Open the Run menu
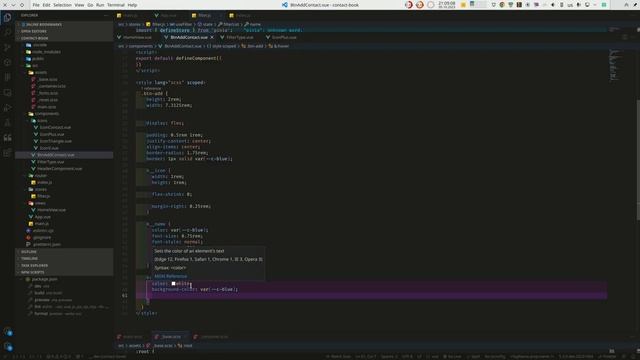 tap(100, 5)
